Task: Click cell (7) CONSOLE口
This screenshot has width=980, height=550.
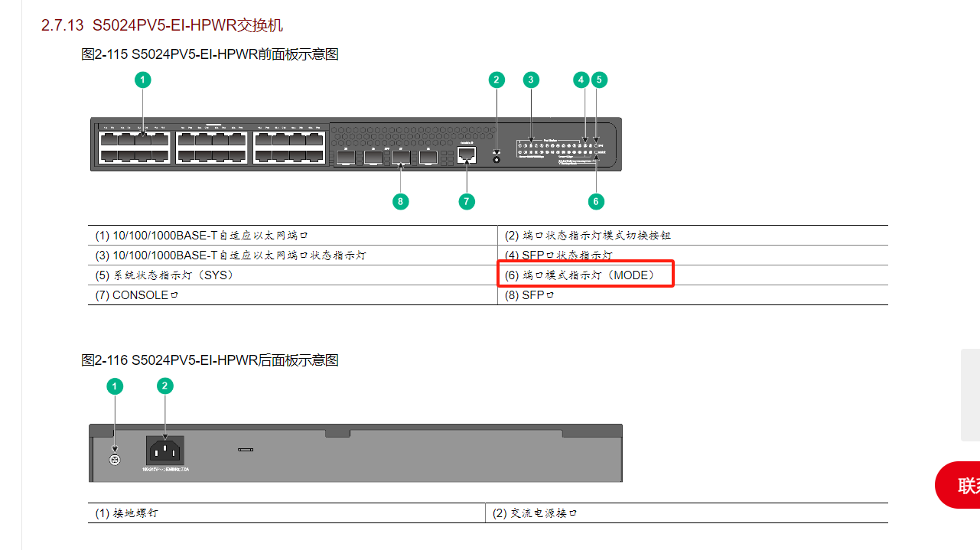Action: pos(293,295)
